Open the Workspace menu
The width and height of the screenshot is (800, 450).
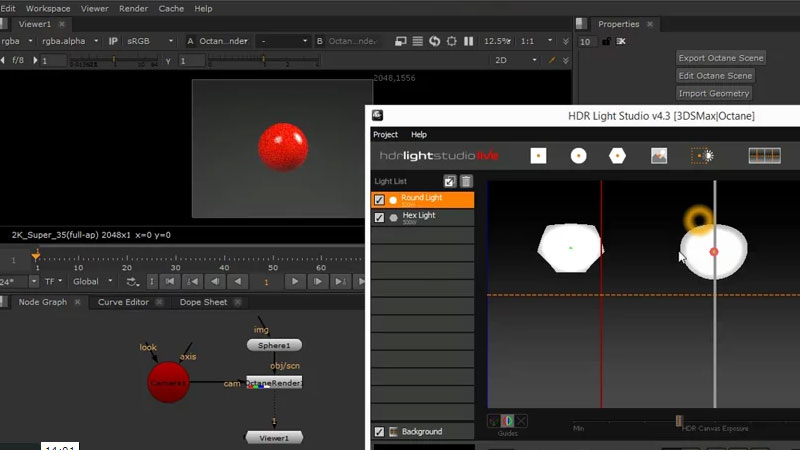click(x=48, y=9)
